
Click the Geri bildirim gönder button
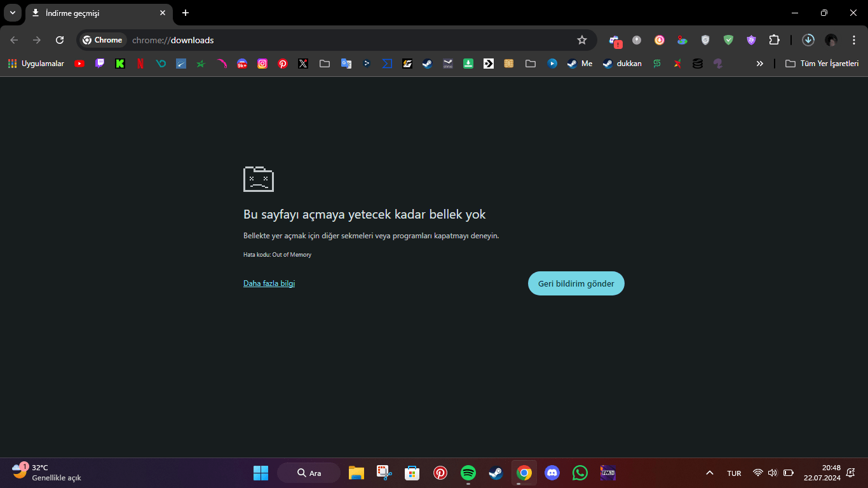pyautogui.click(x=576, y=283)
